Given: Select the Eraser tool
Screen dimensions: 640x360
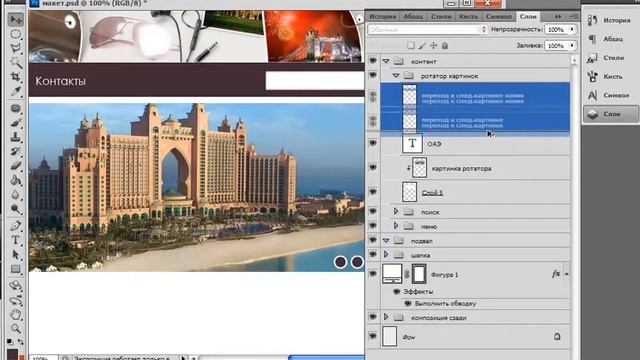Looking at the screenshot, I should click(x=16, y=166).
